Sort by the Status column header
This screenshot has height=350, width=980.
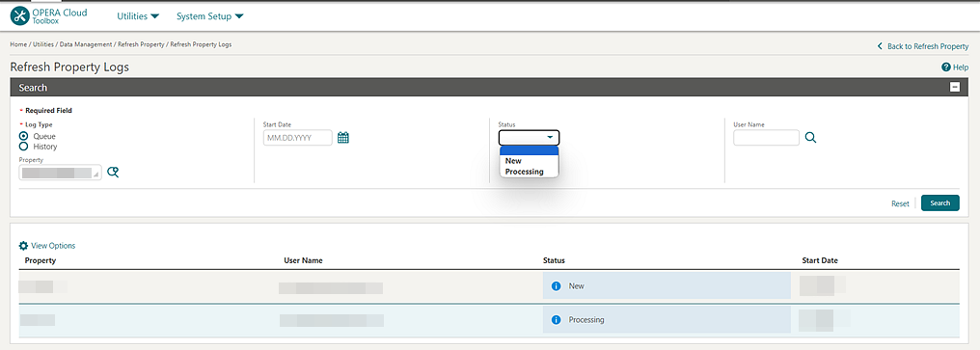point(554,260)
